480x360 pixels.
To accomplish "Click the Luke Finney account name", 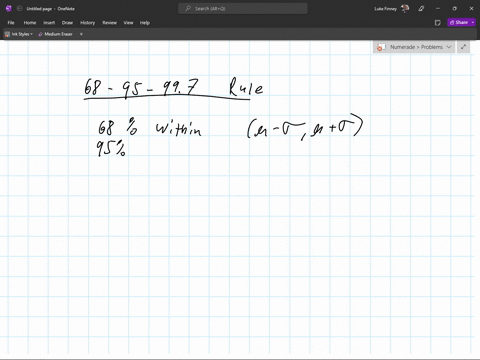I will [386, 9].
